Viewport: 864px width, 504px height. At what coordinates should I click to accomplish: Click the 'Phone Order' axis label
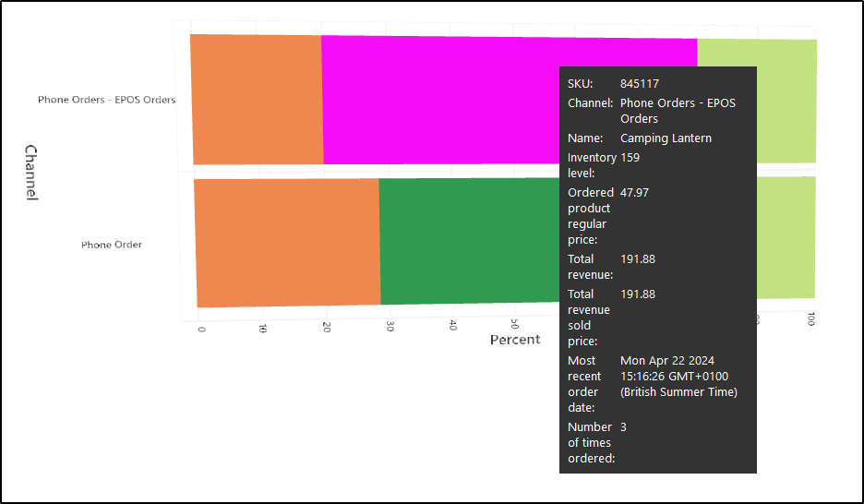[x=112, y=245]
